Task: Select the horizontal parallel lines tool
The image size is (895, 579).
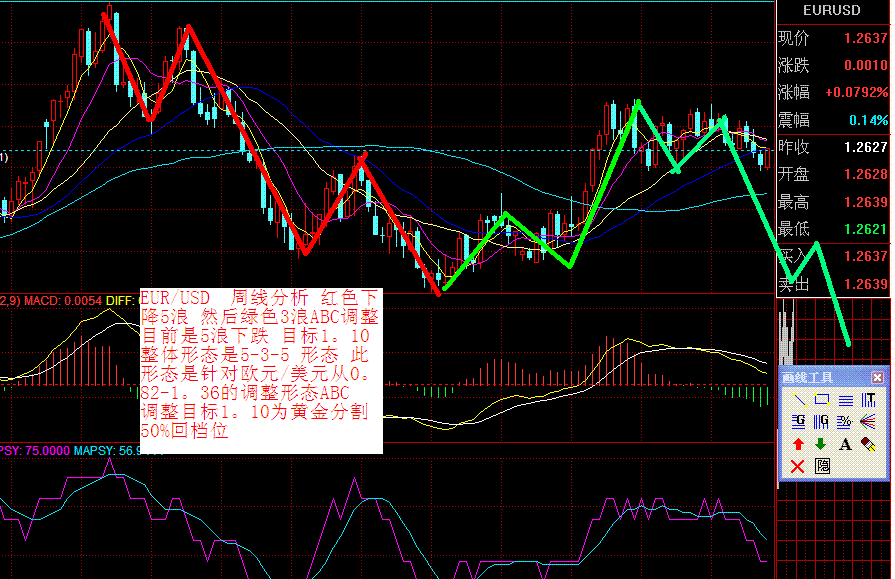Action: pyautogui.click(x=845, y=400)
